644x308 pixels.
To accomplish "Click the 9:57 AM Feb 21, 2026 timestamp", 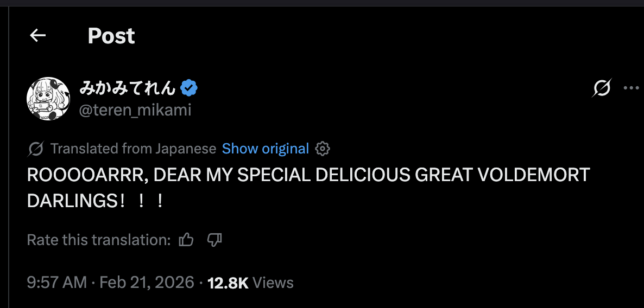I will click(x=110, y=283).
